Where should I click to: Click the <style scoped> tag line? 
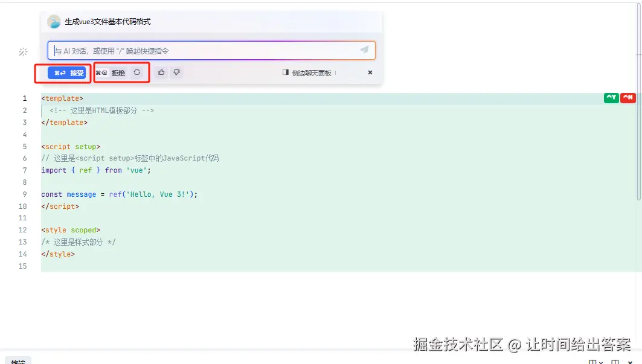(71, 230)
